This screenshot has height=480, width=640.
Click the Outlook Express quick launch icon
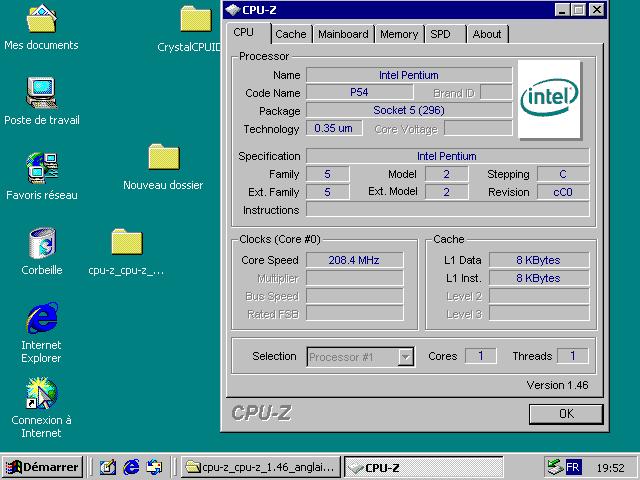point(154,467)
